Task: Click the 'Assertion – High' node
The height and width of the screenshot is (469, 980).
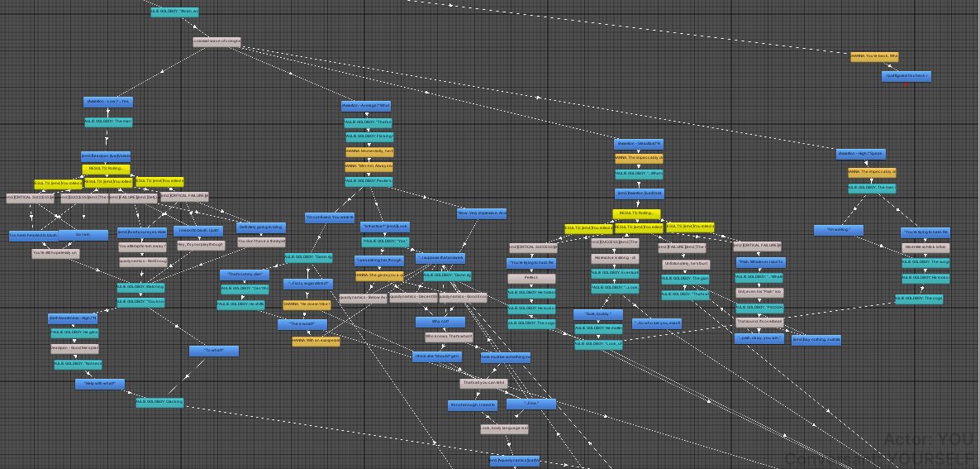Action: [x=861, y=155]
